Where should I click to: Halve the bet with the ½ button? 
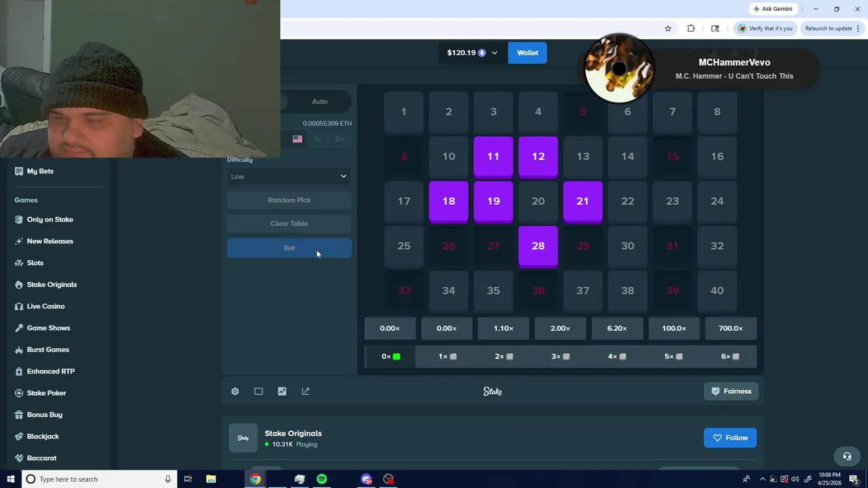(317, 139)
